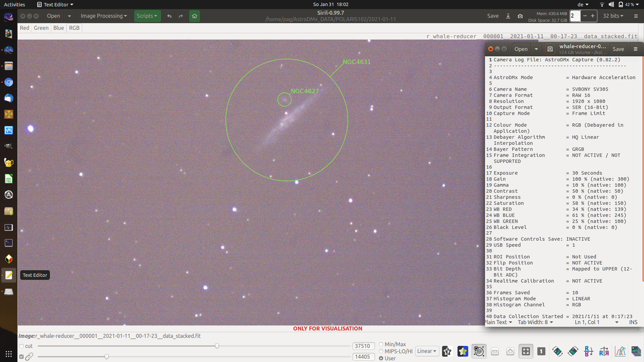
Task: Click the upper cutoff slider handle
Action: tap(217, 346)
